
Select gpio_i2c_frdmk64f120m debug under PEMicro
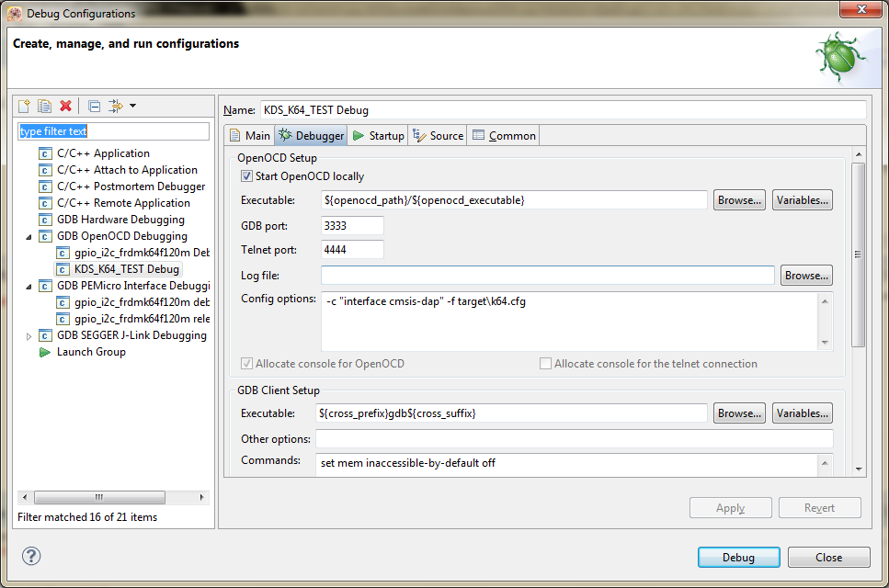coord(142,302)
